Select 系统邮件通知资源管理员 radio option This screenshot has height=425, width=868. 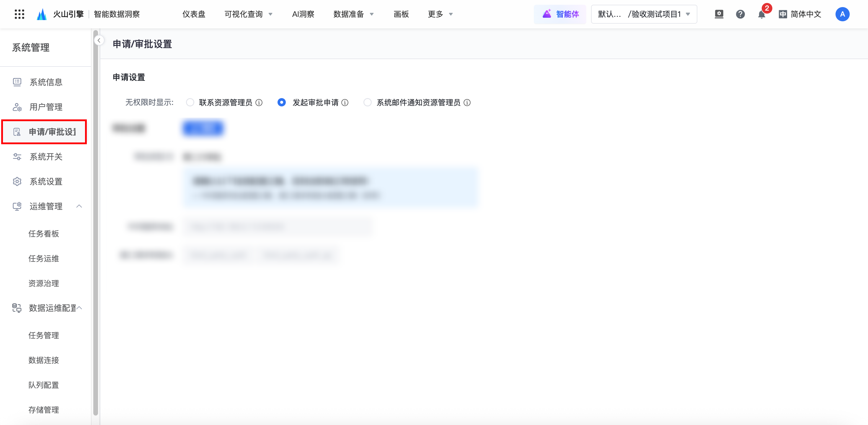point(367,103)
